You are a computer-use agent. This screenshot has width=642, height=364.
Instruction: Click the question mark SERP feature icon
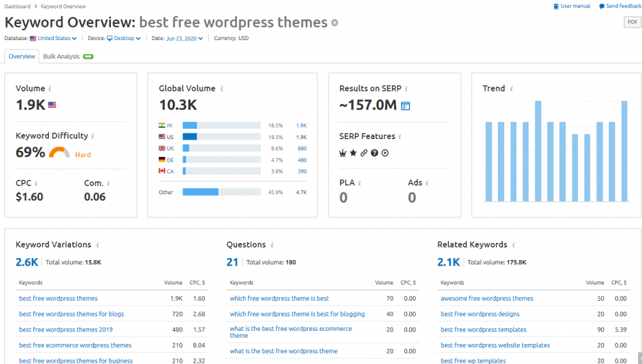(374, 153)
